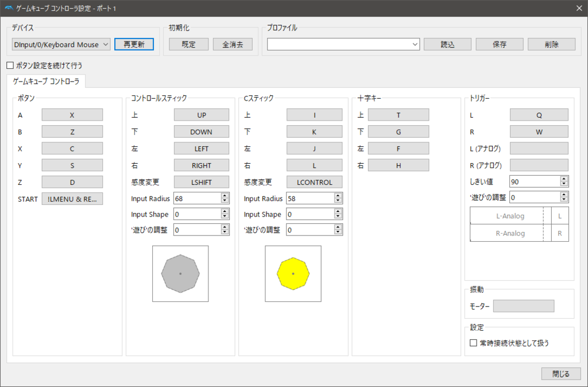Click the 削除 delete profile button
588x387 pixels.
tap(552, 44)
